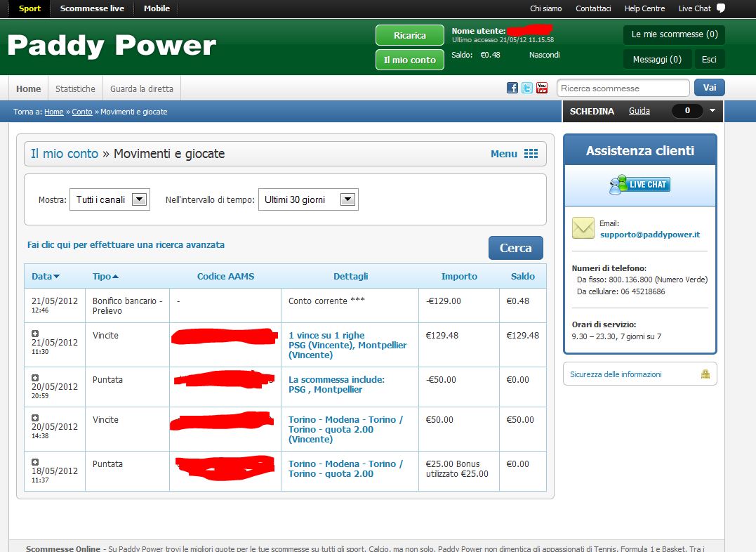Click the Cerca button
The height and width of the screenshot is (552, 756).
coord(515,247)
